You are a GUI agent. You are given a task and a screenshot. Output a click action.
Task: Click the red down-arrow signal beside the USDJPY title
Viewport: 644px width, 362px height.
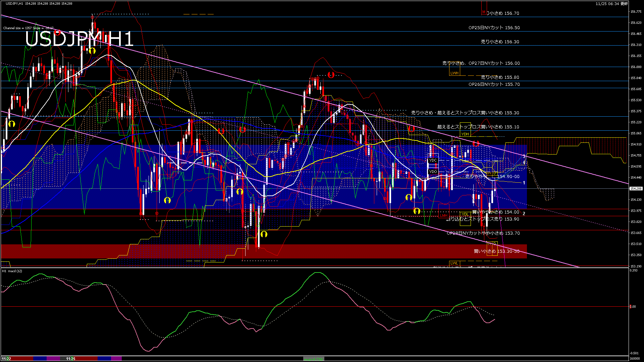tap(57, 33)
